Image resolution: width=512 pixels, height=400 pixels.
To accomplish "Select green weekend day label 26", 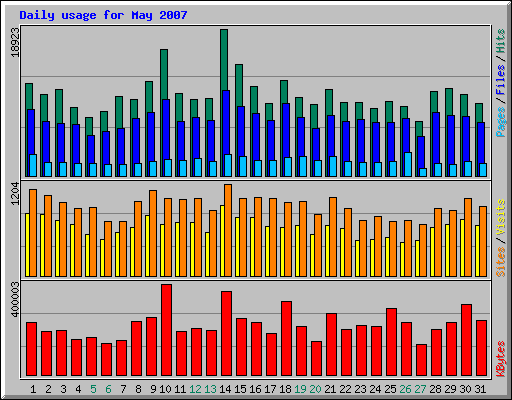I will pos(405,389).
